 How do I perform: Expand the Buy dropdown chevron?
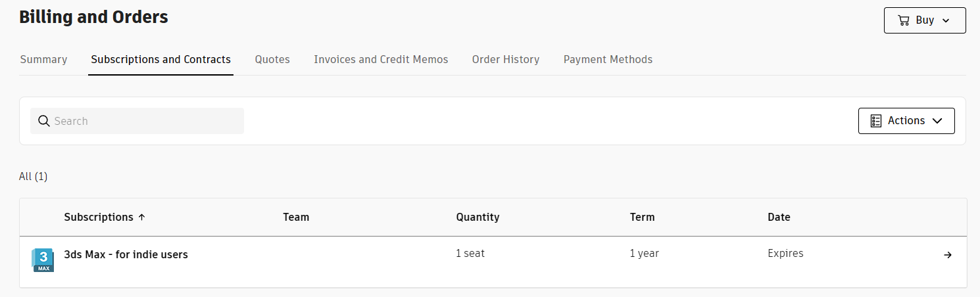[946, 20]
